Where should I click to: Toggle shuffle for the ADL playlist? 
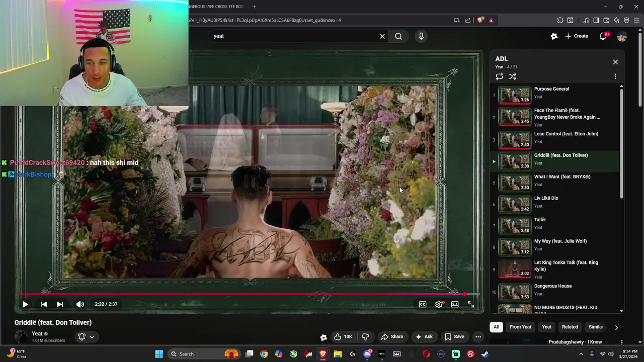[x=513, y=76]
